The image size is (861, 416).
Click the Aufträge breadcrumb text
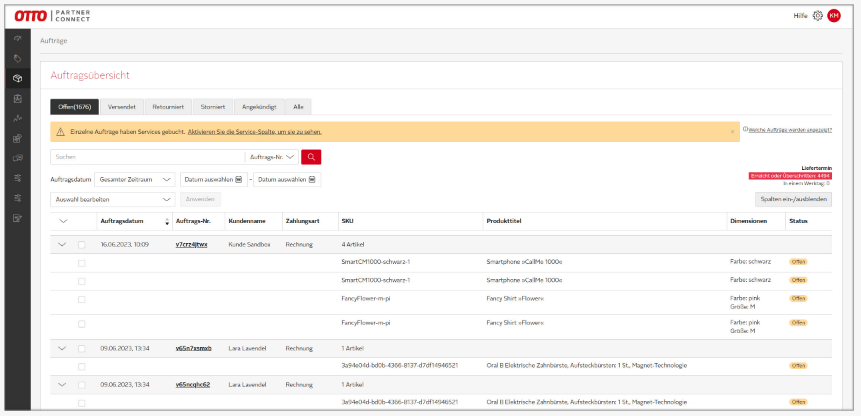coord(54,41)
